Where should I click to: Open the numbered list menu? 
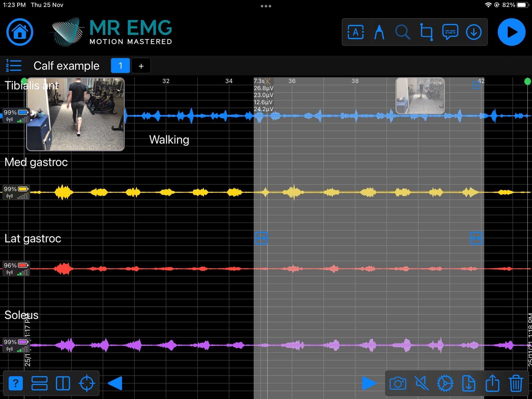(14, 66)
